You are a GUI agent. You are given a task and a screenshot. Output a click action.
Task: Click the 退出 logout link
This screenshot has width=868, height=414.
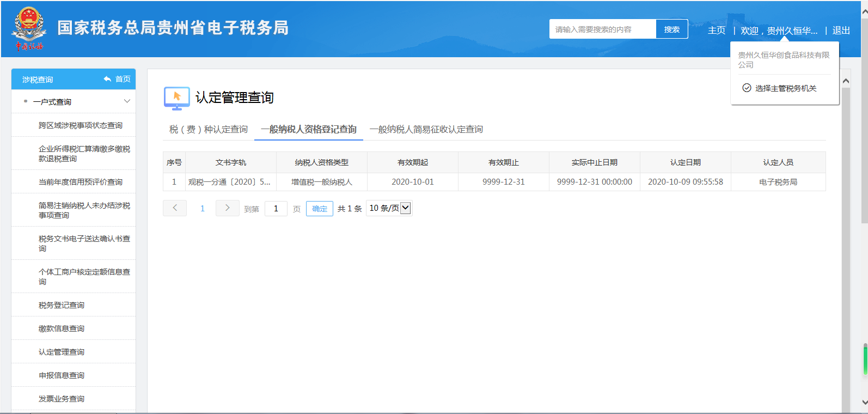pyautogui.click(x=841, y=31)
